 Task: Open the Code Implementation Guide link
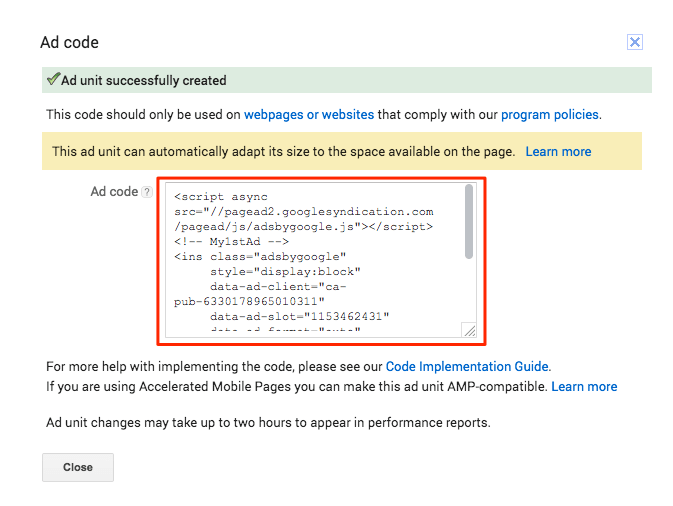467,367
